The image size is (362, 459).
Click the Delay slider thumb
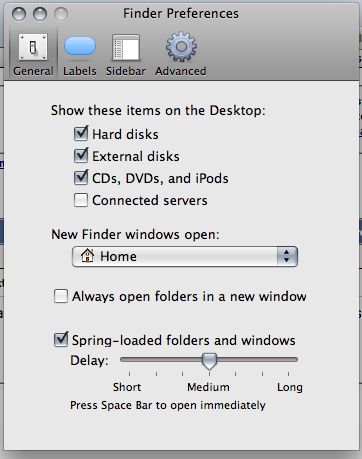click(x=209, y=361)
